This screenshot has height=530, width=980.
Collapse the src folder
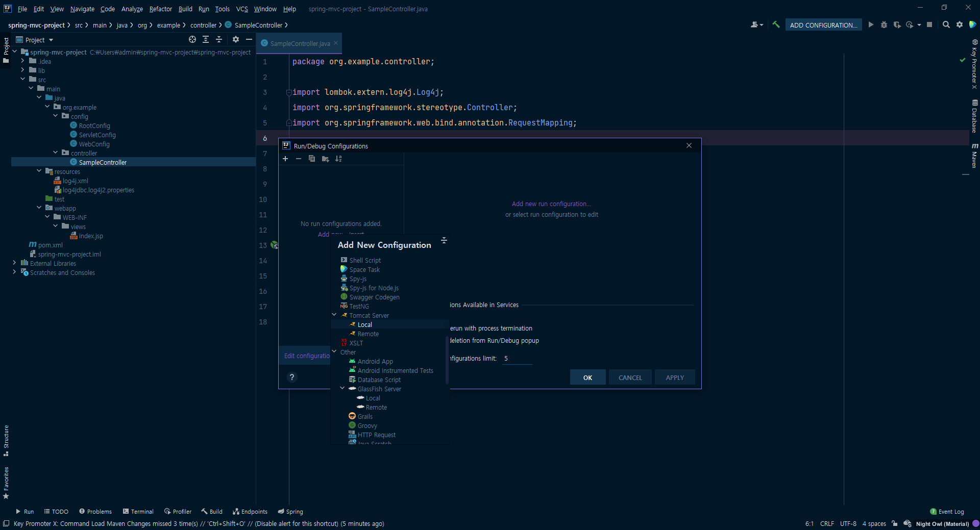22,79
